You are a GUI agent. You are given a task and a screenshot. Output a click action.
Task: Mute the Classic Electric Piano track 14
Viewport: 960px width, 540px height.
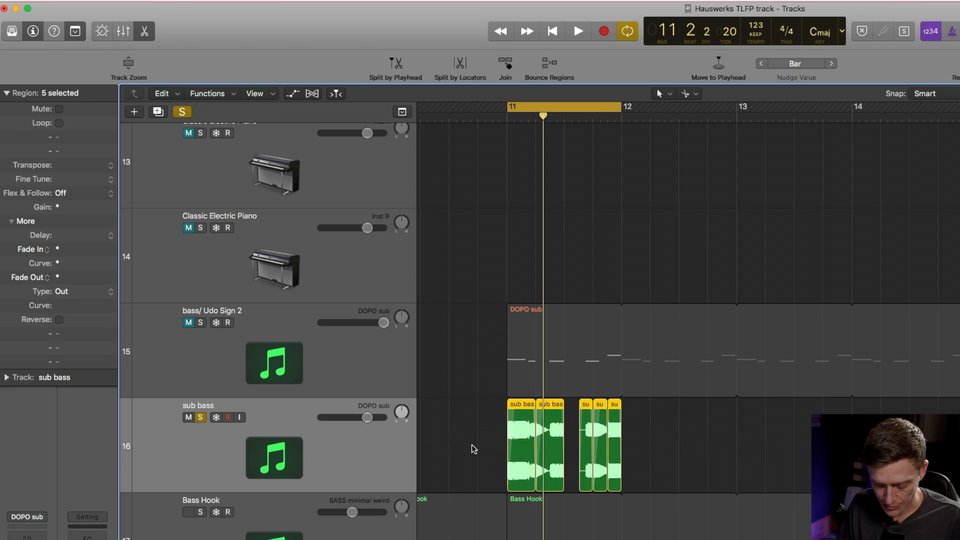click(x=189, y=228)
